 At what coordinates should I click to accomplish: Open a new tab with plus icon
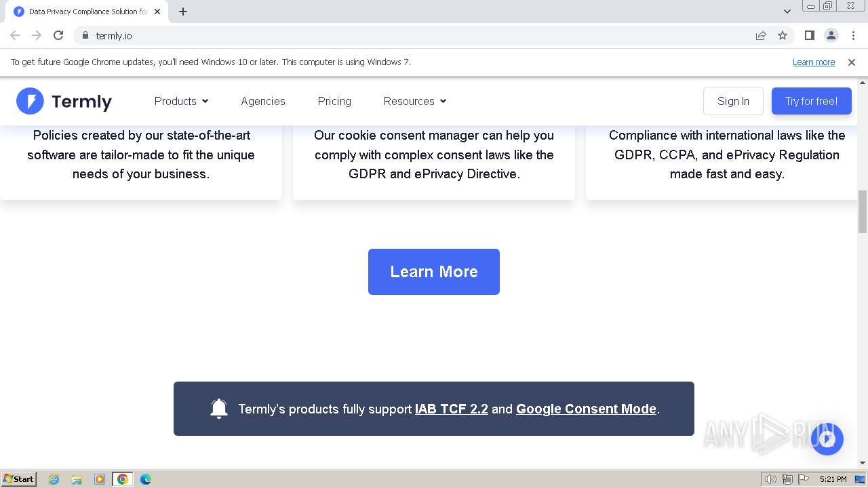[x=183, y=12]
